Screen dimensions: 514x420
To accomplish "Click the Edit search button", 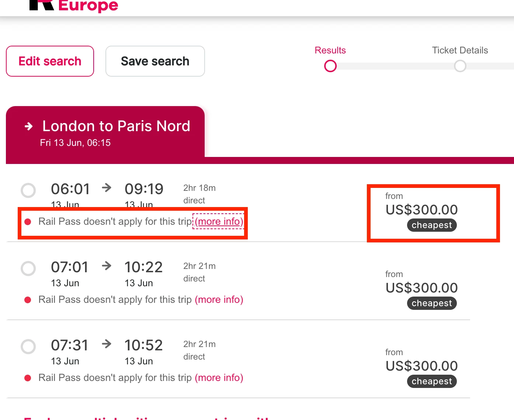I will [50, 61].
